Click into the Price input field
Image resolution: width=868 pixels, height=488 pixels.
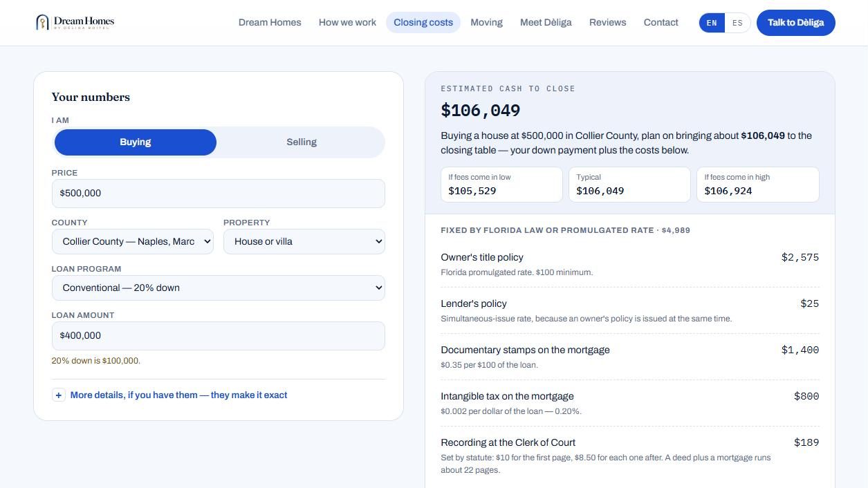point(219,194)
